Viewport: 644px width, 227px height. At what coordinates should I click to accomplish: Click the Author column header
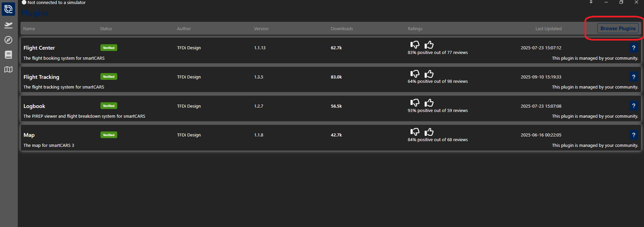point(184,29)
